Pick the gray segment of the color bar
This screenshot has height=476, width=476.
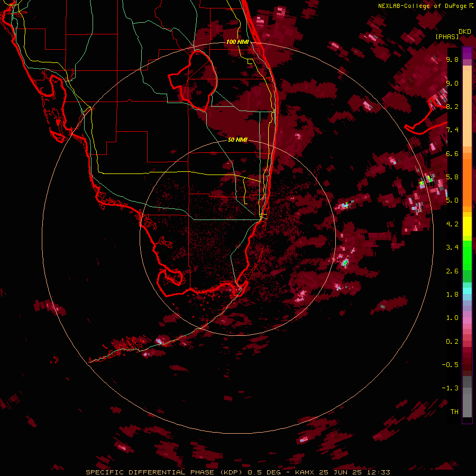pyautogui.click(x=467, y=397)
